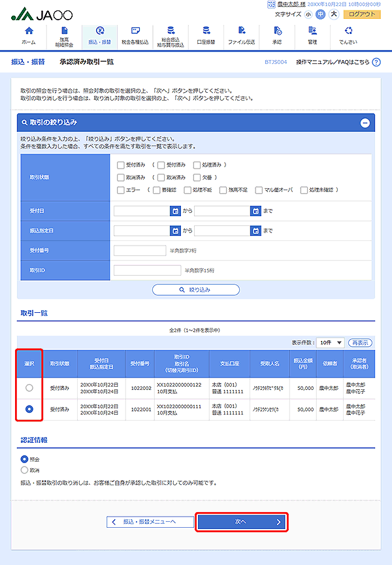
Task: Go back via 振込・振替メニューへ button
Action: click(x=150, y=522)
